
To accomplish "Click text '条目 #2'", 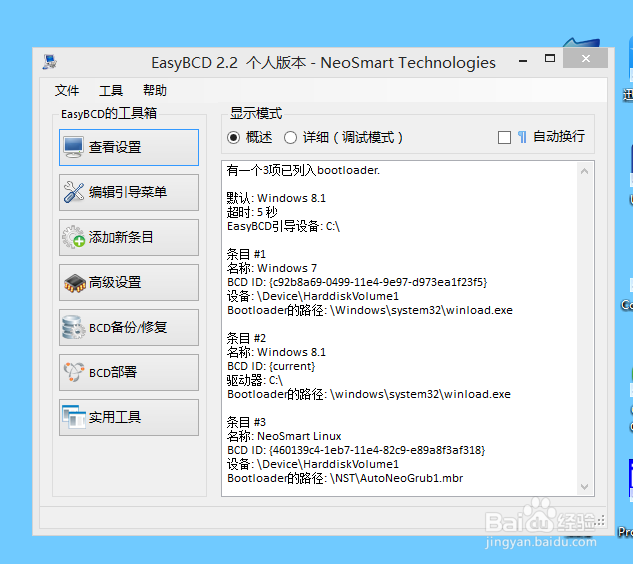I will [246, 338].
